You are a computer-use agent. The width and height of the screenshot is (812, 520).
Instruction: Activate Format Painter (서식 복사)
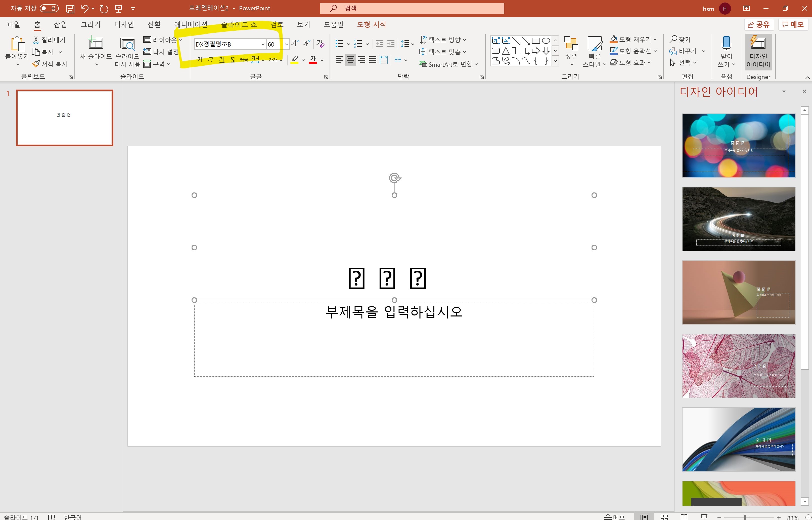[50, 64]
